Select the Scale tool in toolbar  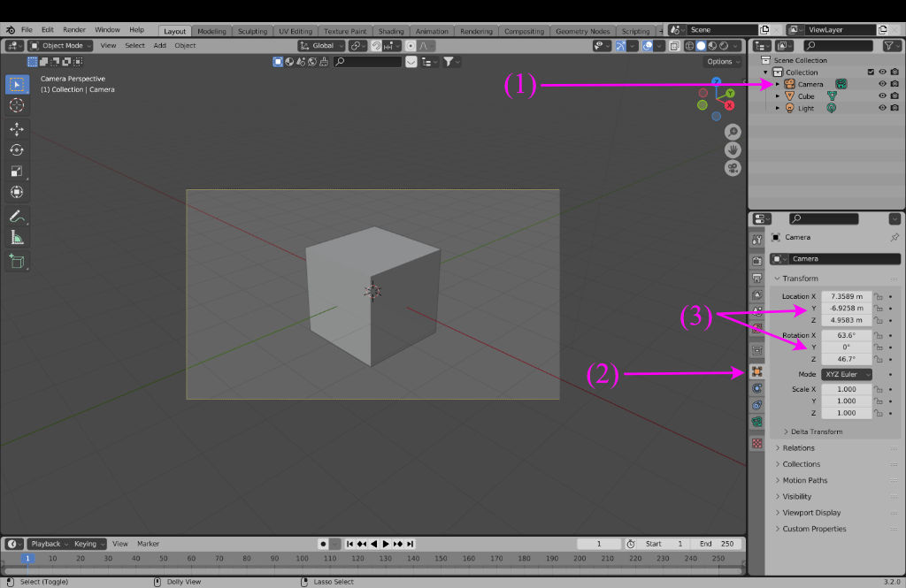pyautogui.click(x=17, y=172)
